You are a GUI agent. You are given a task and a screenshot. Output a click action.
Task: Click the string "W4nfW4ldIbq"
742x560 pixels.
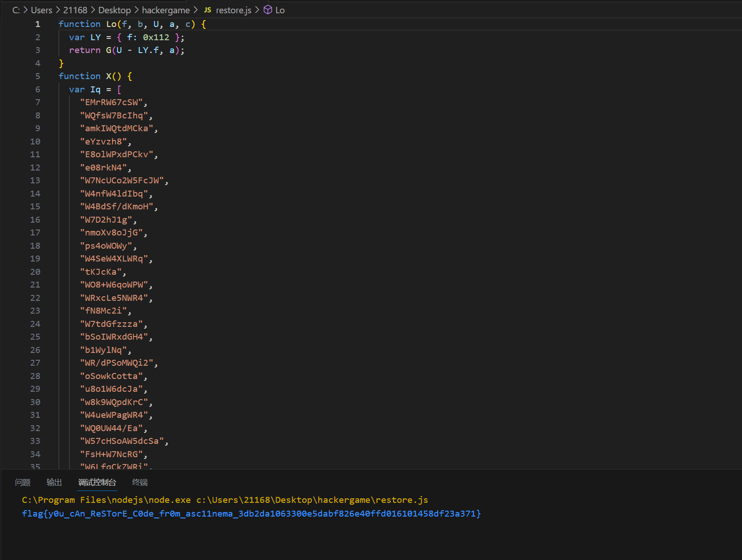[114, 194]
